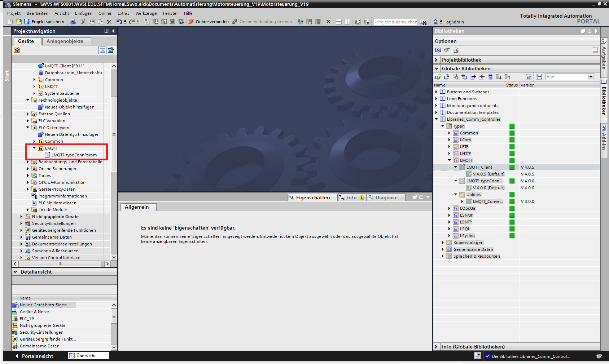609x364 pixels.
Task: Open accessible devices icon in toolbar
Action: 300,22
